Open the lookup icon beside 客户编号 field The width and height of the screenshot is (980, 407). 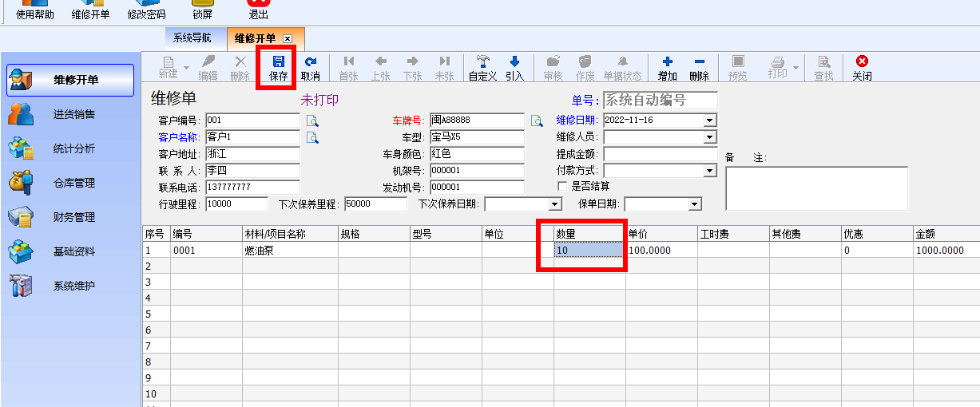click(312, 121)
